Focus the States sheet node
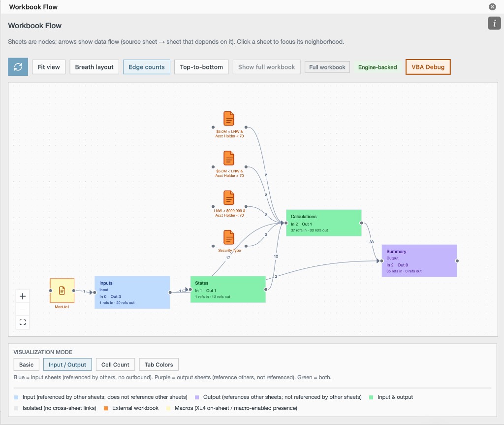The image size is (504, 425). point(228,289)
